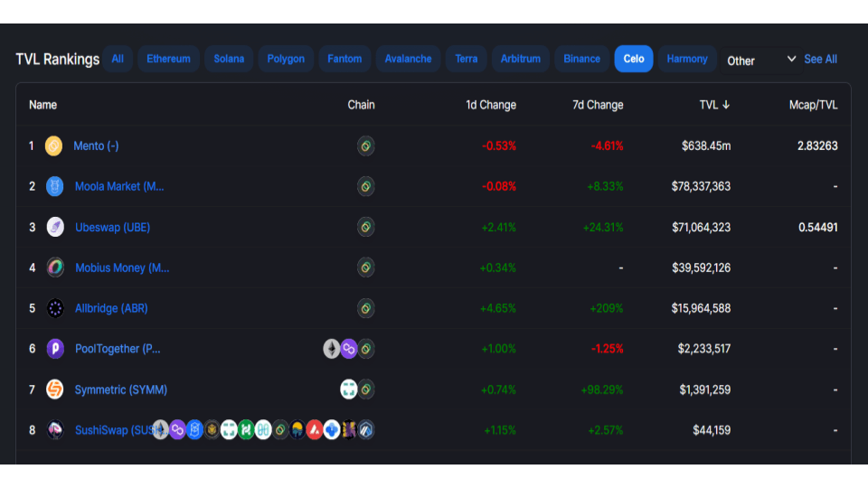Image resolution: width=868 pixels, height=488 pixels.
Task: Click the Polygon chain icon in PoolTogether row
Action: coord(349,349)
